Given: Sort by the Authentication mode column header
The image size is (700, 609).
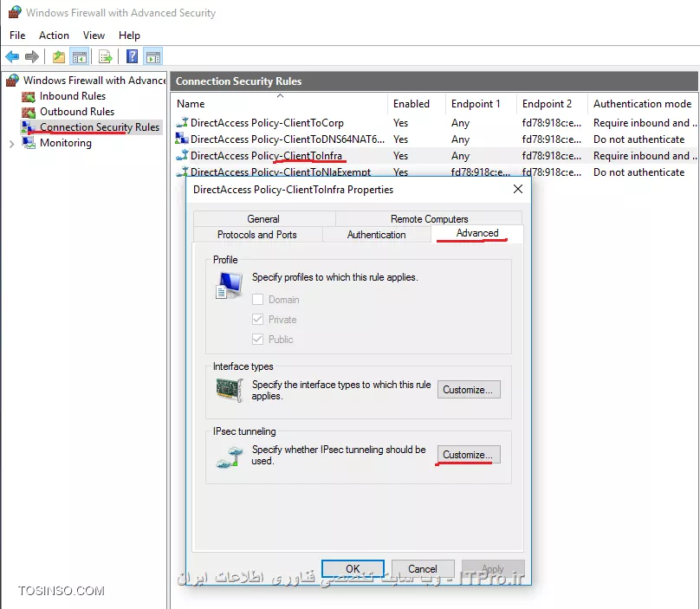Looking at the screenshot, I should click(643, 104).
